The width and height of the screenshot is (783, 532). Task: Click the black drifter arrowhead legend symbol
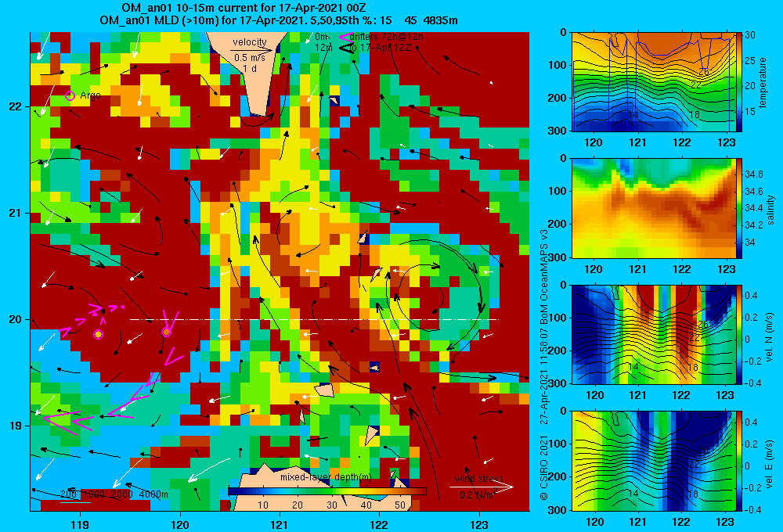345,48
